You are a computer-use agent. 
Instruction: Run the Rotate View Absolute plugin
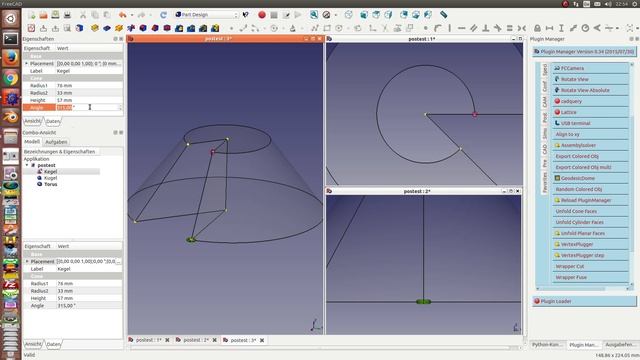pyautogui.click(x=590, y=90)
